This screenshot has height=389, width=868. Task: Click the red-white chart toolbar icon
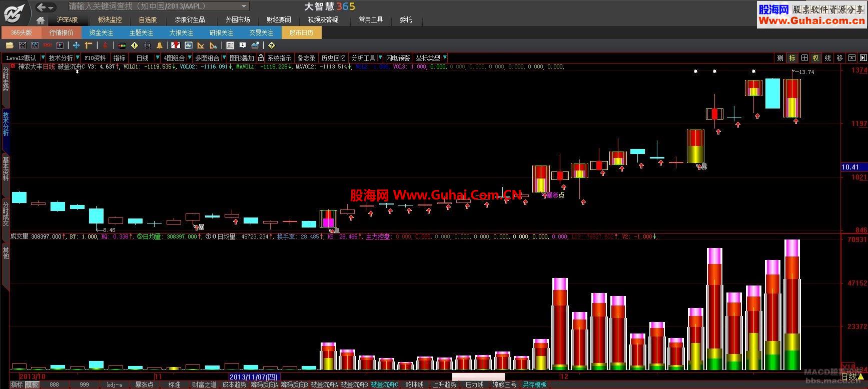coord(176,45)
